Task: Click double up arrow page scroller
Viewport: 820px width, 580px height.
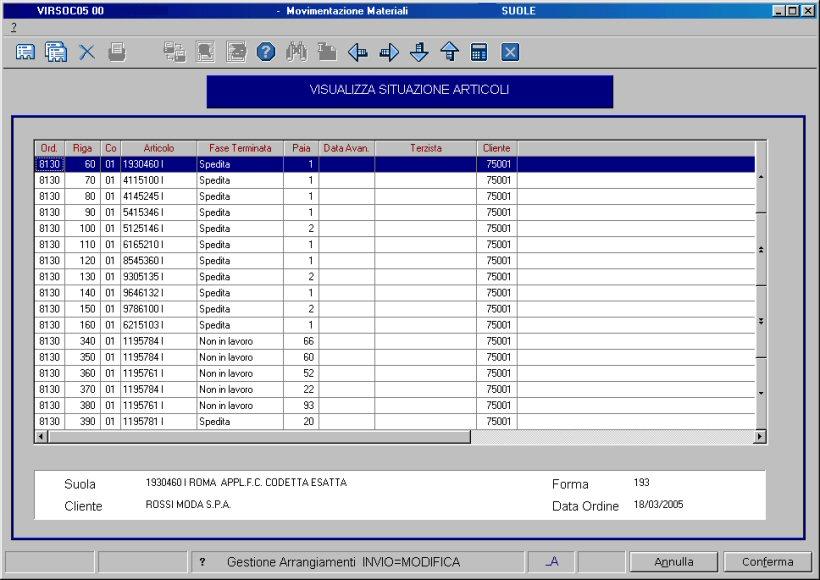Action: [761, 250]
